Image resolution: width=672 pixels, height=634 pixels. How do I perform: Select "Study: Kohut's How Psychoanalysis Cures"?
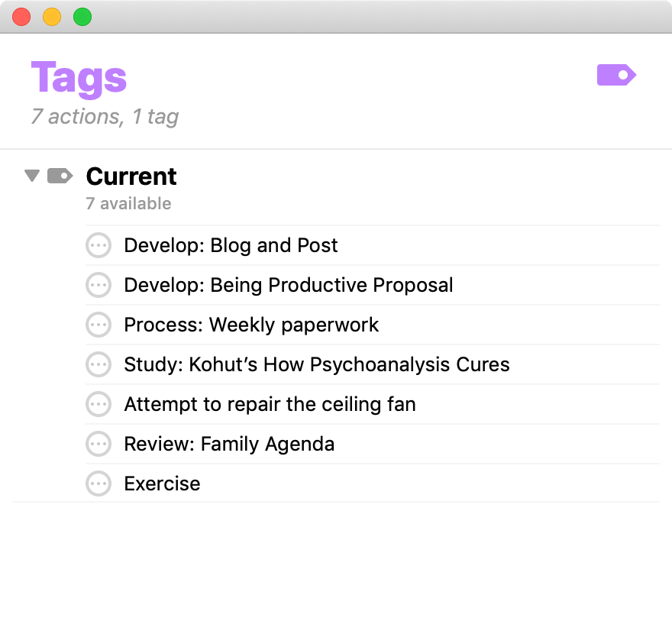tap(317, 364)
